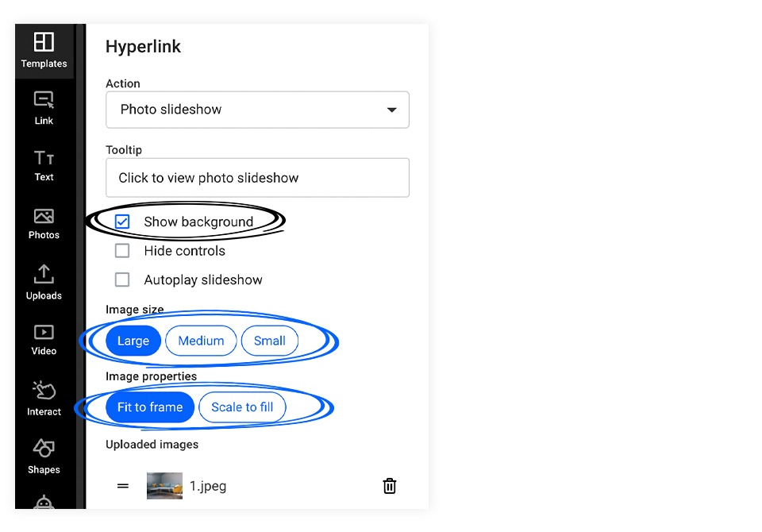Enable the Hide controls checkbox
The image size is (762, 532).
(122, 251)
